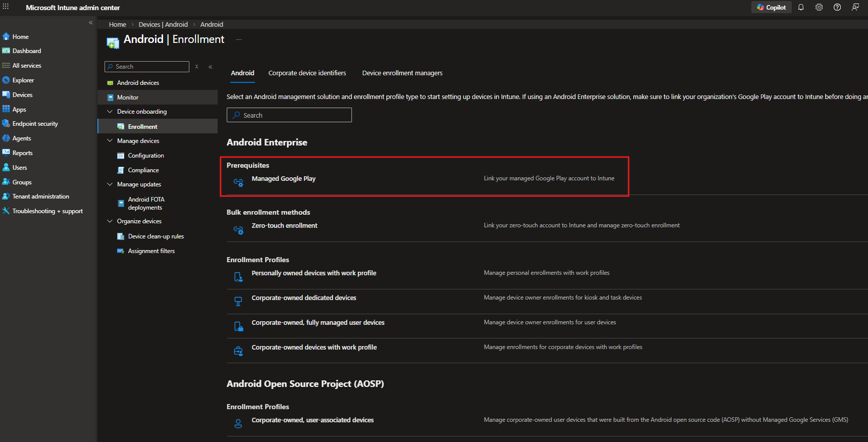Open Apps grid icon in sidebar
The width and height of the screenshot is (868, 442).
coord(6,109)
